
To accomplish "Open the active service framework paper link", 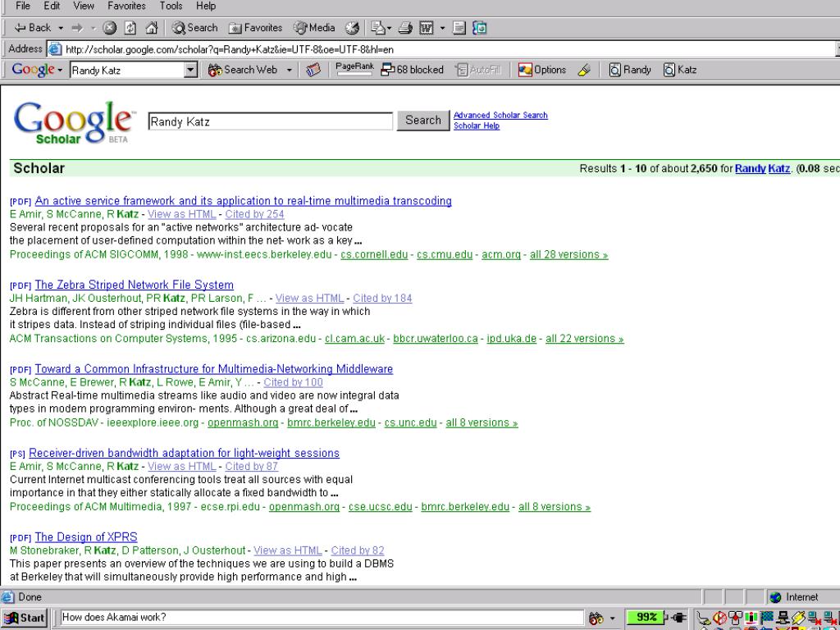I will pyautogui.click(x=243, y=201).
